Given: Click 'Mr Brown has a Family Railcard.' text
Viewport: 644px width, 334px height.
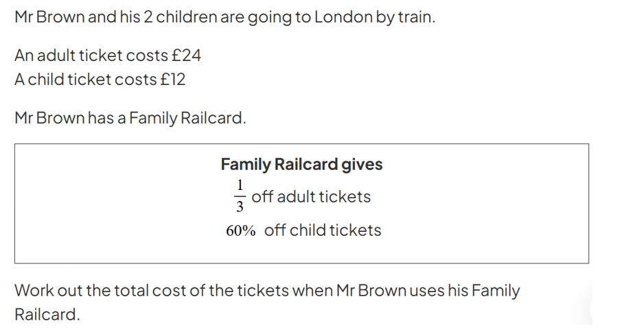Looking at the screenshot, I should pos(130,118).
